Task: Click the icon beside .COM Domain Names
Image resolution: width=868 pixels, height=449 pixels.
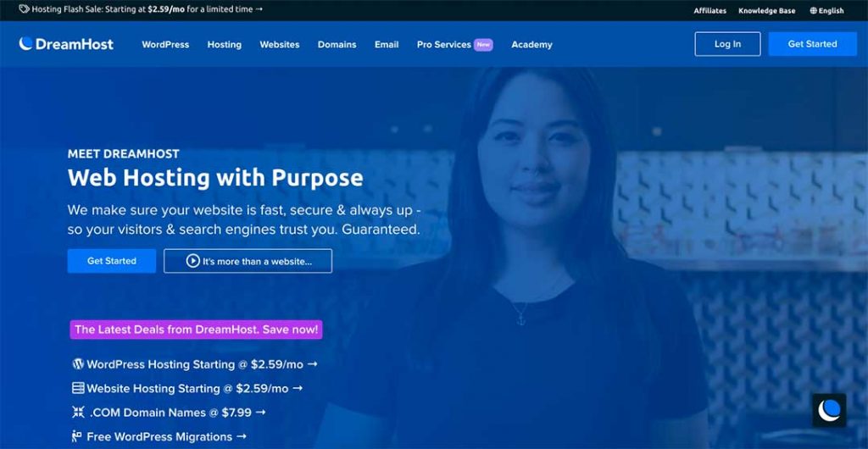Action: (78, 412)
